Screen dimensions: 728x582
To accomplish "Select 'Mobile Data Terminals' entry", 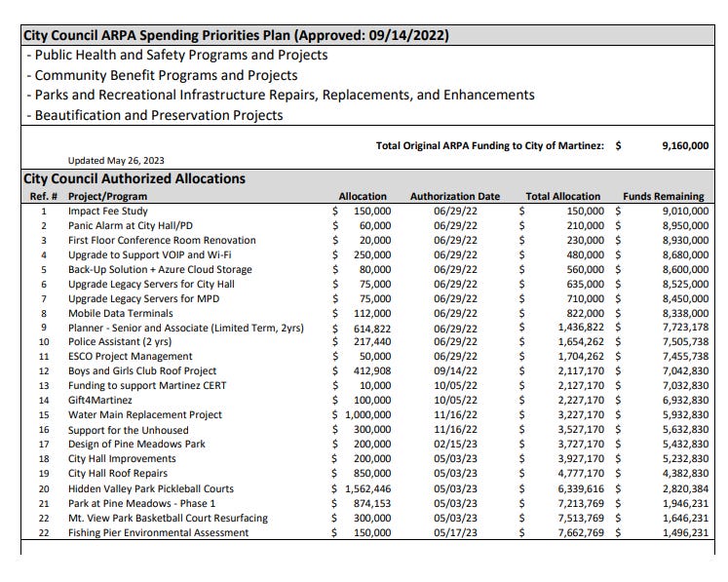I will (x=121, y=314).
